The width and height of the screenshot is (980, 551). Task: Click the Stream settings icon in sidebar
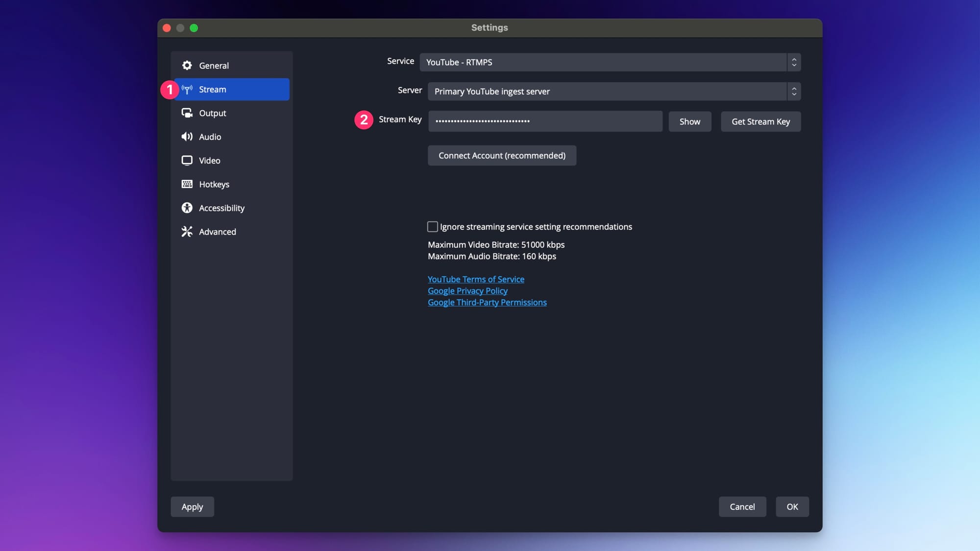point(186,89)
